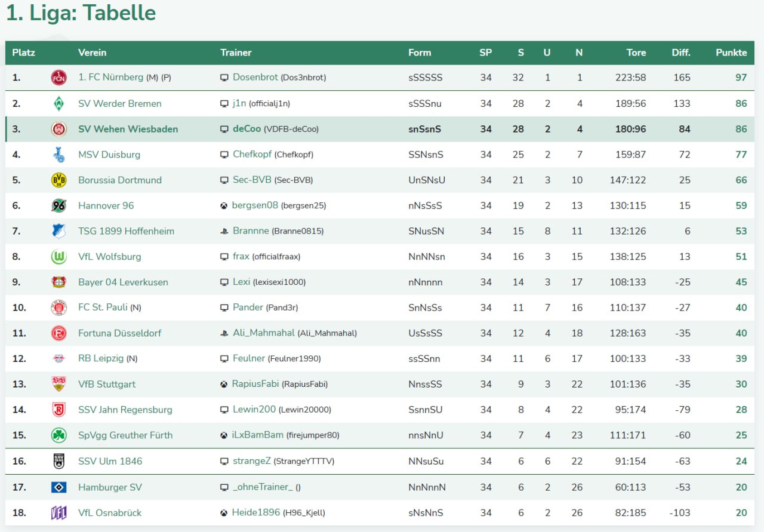Click the Hamburger SV diamond logo

[58, 487]
